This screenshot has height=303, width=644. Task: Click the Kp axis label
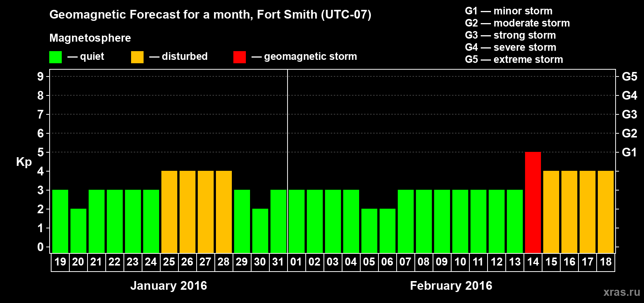[24, 162]
